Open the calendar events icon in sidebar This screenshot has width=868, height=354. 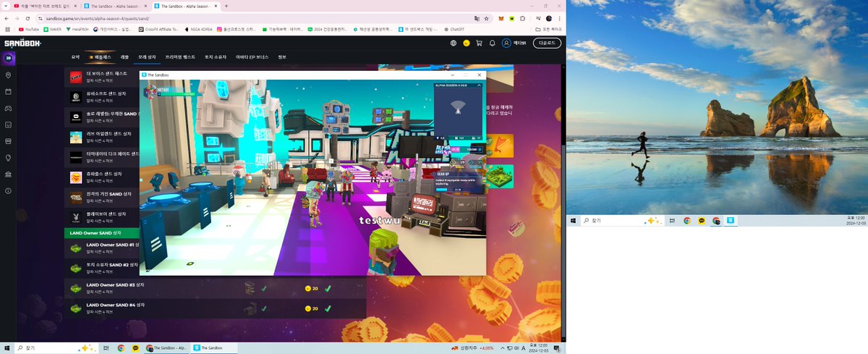(8, 92)
